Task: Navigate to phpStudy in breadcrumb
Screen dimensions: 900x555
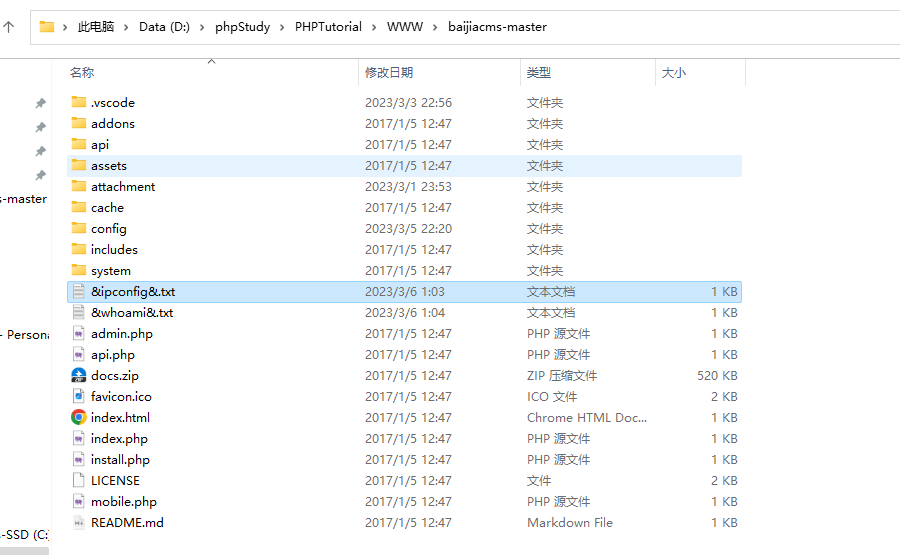Action: 242,26
